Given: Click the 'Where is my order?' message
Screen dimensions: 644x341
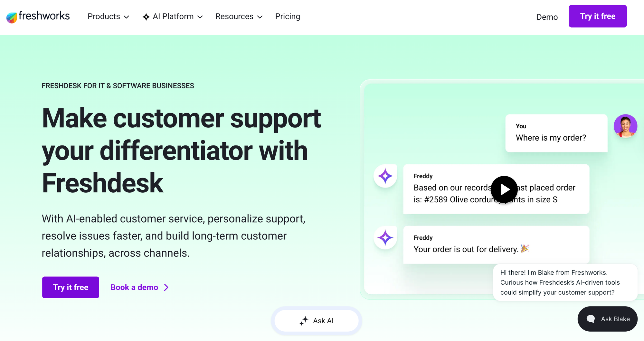Looking at the screenshot, I should pos(556,133).
